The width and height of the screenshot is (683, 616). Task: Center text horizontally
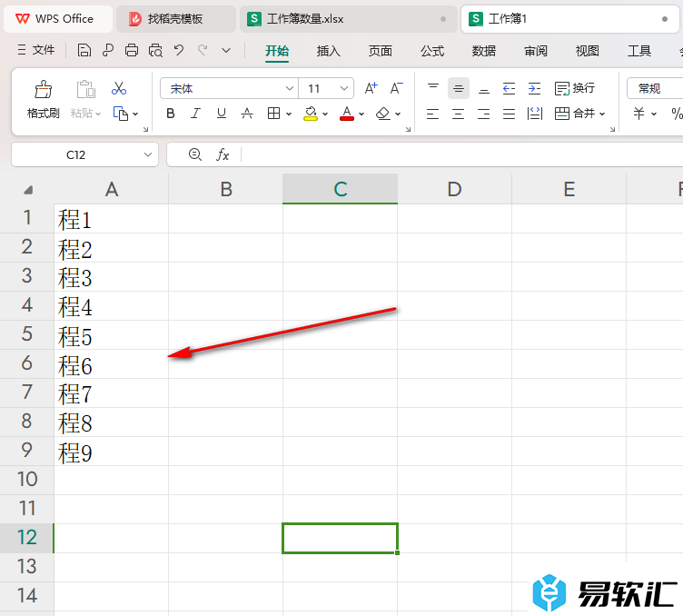point(458,114)
